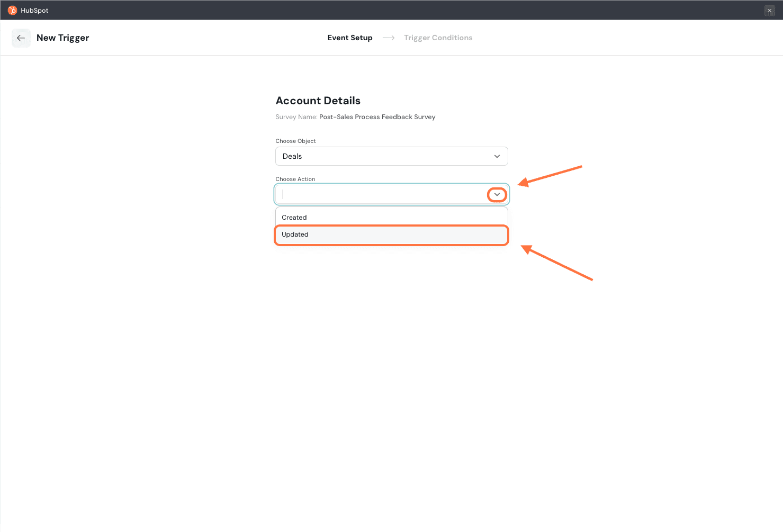Screen dimensions: 783x532
Task: Click the orange arrow pointing at the chevron
Action: click(550, 175)
